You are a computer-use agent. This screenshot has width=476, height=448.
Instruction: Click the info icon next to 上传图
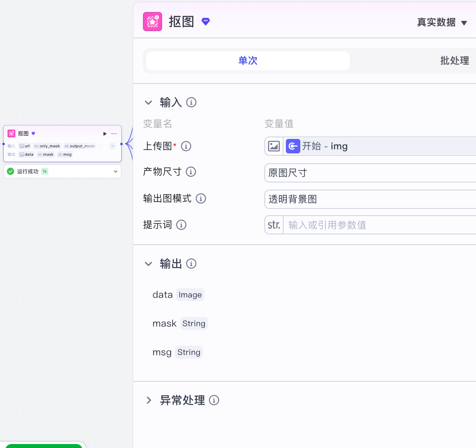pos(186,146)
